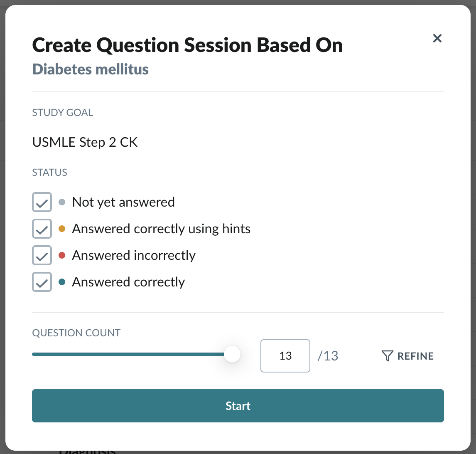Screen dimensions: 476x454
Task: Click the funnel filter icon
Action: [388, 356]
